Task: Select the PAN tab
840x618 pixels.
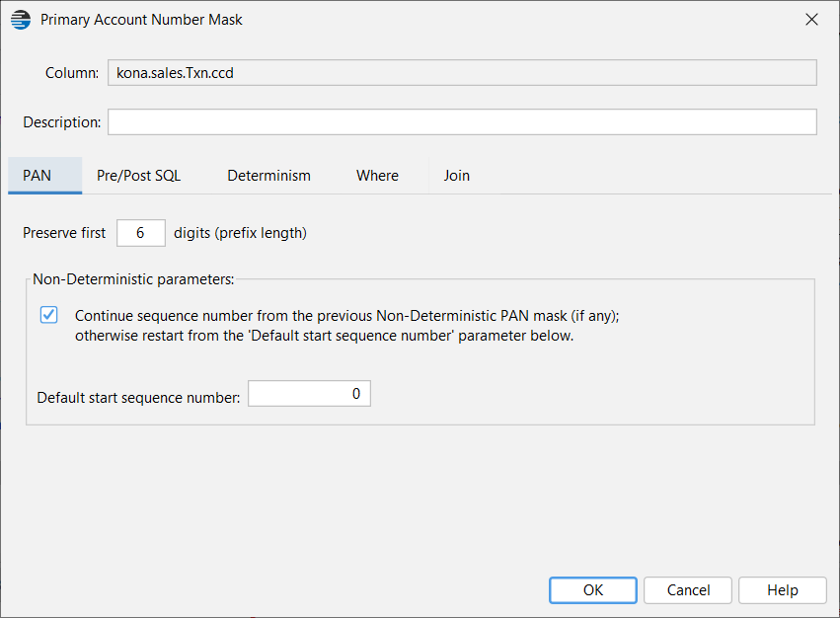Action: (45, 176)
